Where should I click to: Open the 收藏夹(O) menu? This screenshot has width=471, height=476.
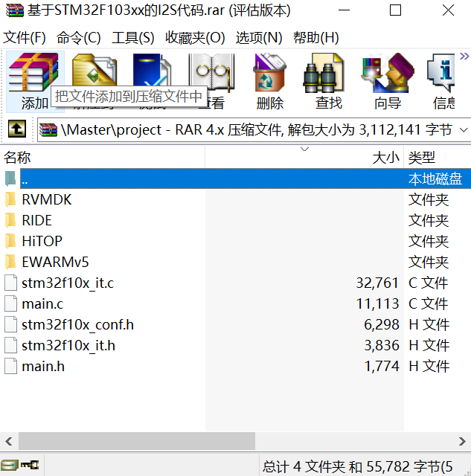[x=195, y=38]
